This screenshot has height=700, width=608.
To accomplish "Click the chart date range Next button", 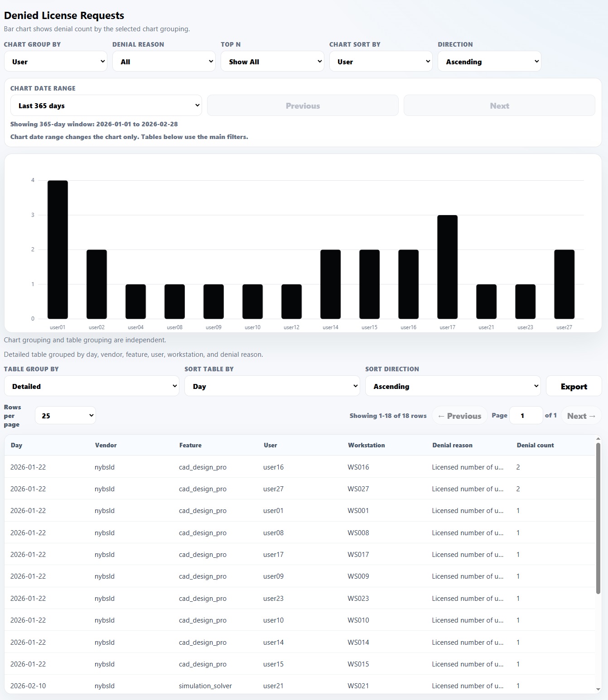I will pyautogui.click(x=499, y=105).
